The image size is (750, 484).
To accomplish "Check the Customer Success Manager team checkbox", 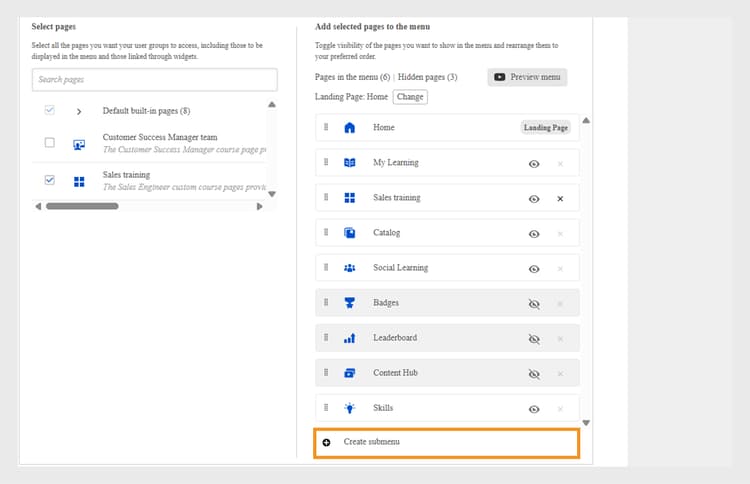I will [x=50, y=143].
